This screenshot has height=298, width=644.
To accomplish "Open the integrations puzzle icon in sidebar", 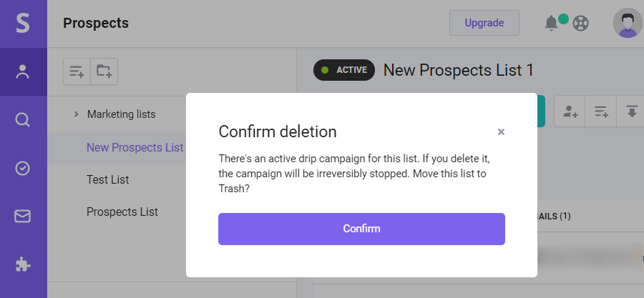I will pyautogui.click(x=23, y=265).
